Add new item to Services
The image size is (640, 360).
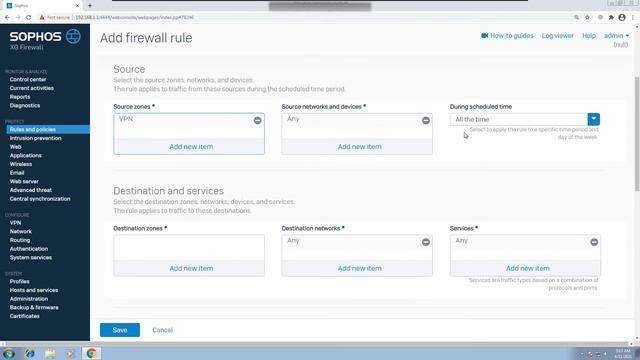tap(528, 268)
